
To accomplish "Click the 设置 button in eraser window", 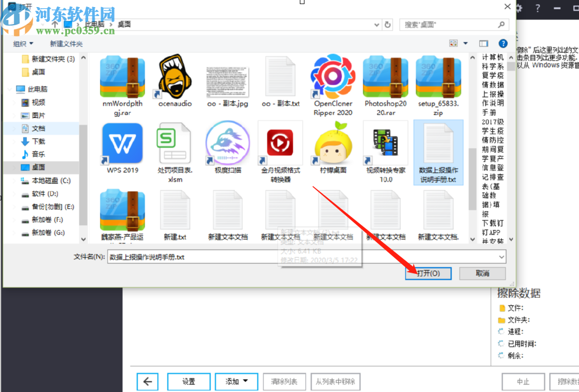I will (x=189, y=381).
